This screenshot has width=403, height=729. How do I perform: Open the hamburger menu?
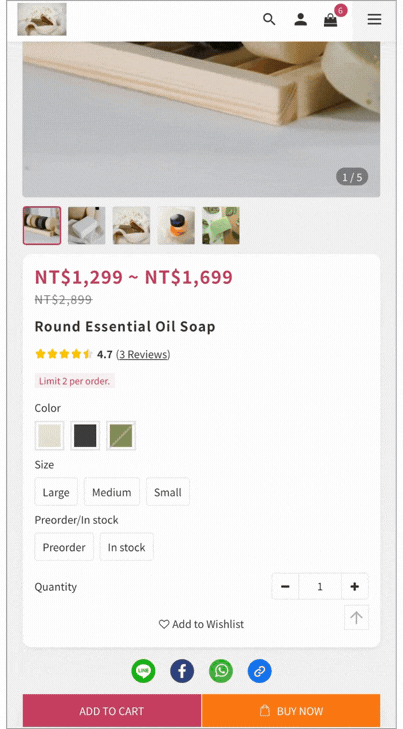point(374,19)
